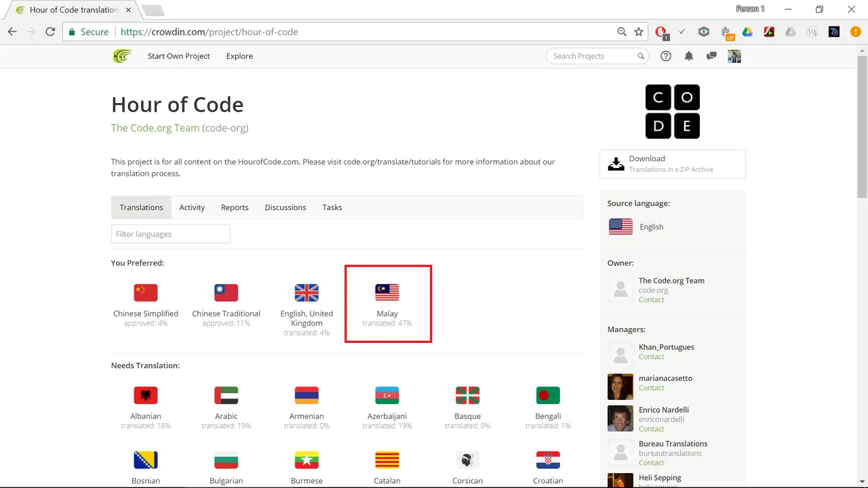Click the Heli Sepping manager name
The image size is (868, 488).
660,478
